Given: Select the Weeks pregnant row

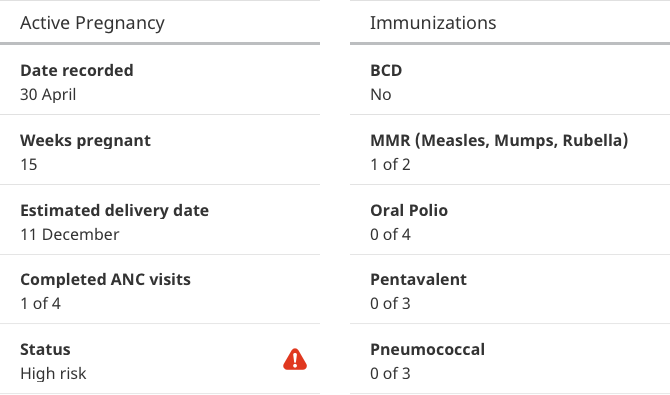Looking at the screenshot, I should pos(160,150).
